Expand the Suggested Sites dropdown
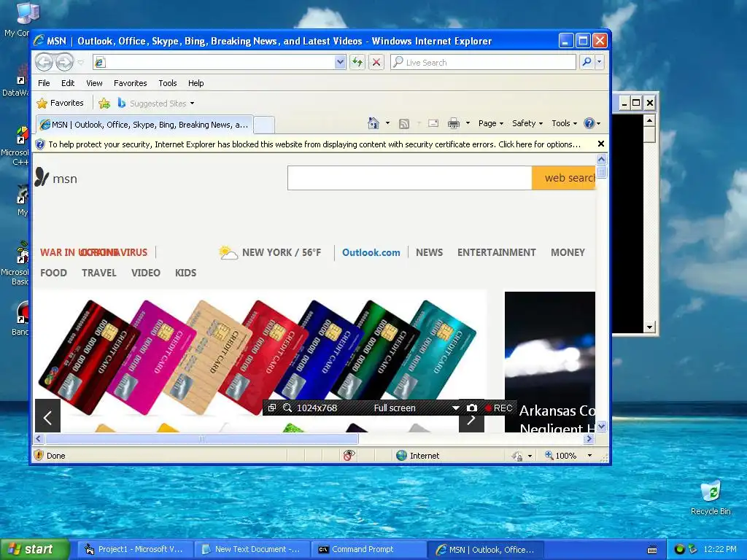This screenshot has height=560, width=747. (x=192, y=104)
